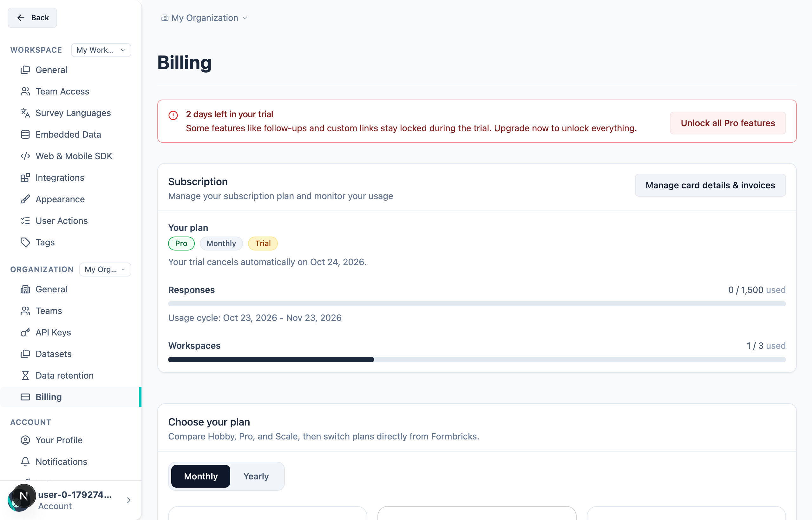
Task: Expand the My Work... workspace dropdown
Action: tap(101, 50)
